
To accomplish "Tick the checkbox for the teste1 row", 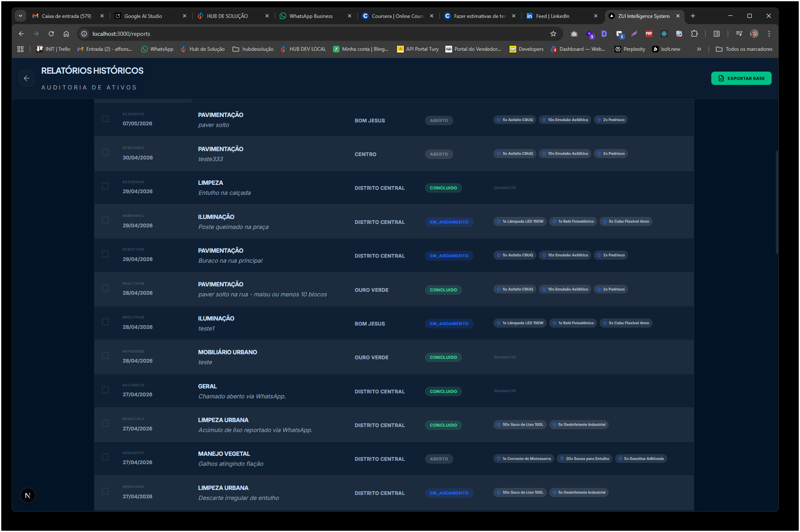I will point(105,322).
